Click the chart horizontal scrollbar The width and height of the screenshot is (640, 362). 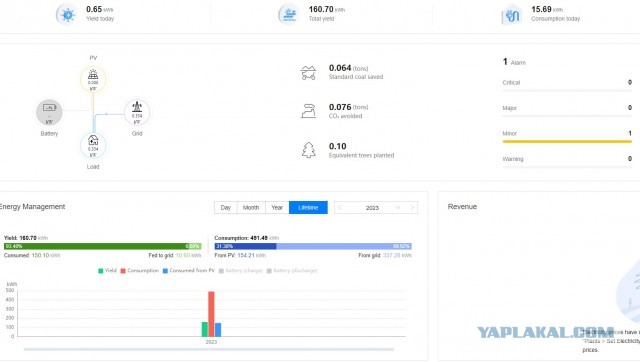point(209,349)
